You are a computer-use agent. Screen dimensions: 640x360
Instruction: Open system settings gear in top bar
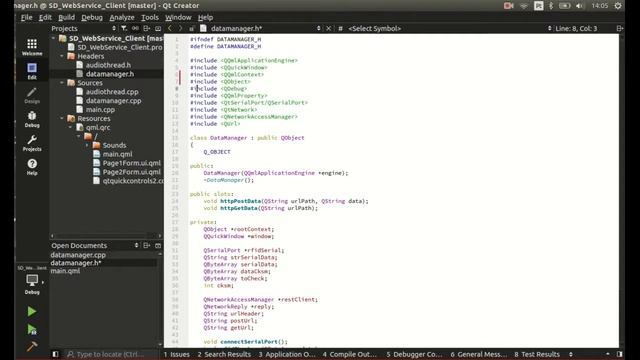point(618,6)
